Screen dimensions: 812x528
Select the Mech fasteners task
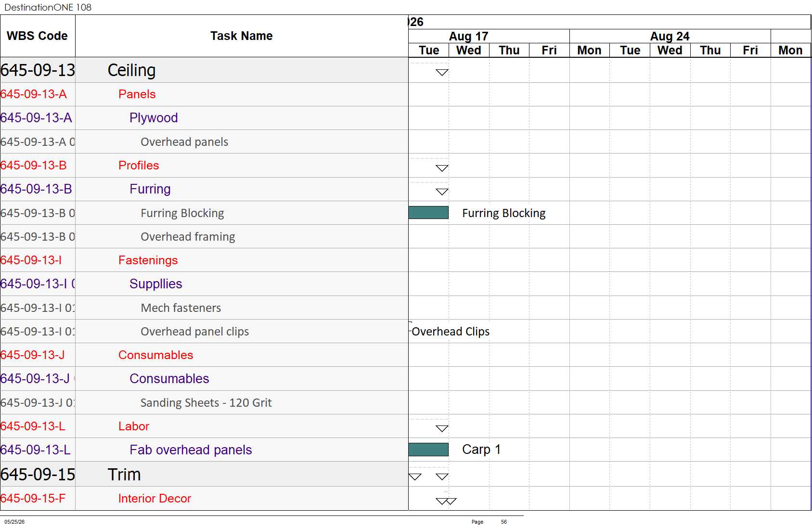tap(181, 308)
